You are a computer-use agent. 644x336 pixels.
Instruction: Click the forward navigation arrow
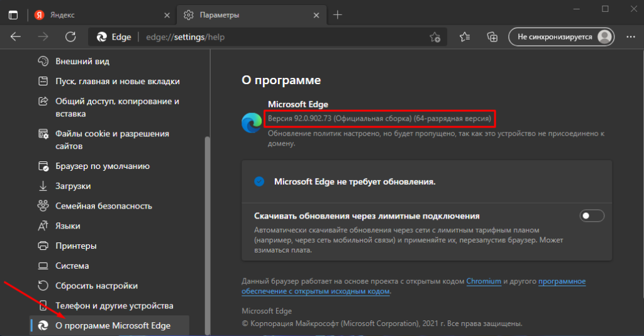pyautogui.click(x=43, y=37)
